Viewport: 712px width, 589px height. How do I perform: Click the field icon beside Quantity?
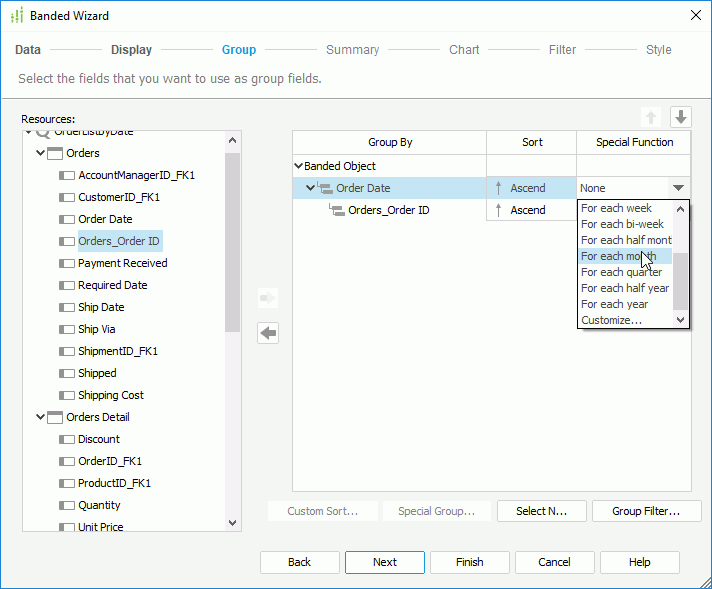coord(67,505)
